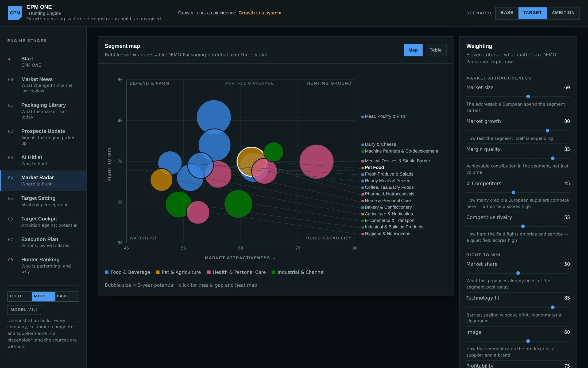Open the Prospects Update stage
The image size is (588, 368).
[43, 137]
